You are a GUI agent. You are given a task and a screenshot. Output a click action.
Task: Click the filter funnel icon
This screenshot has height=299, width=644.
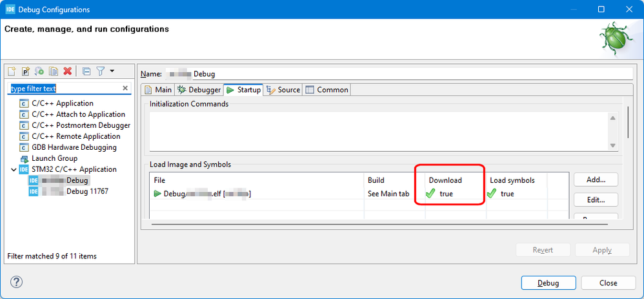[x=101, y=71]
